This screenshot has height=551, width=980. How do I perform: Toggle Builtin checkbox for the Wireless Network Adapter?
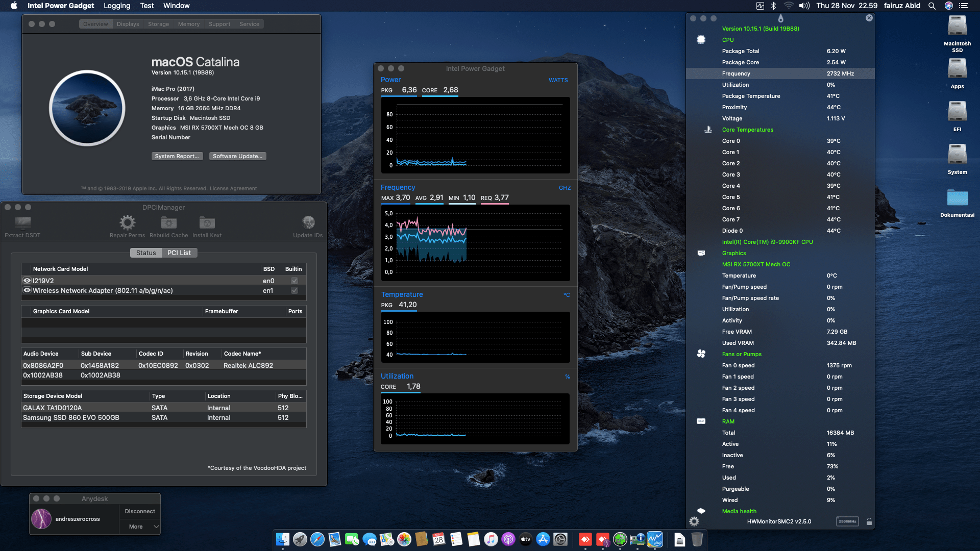click(x=295, y=290)
